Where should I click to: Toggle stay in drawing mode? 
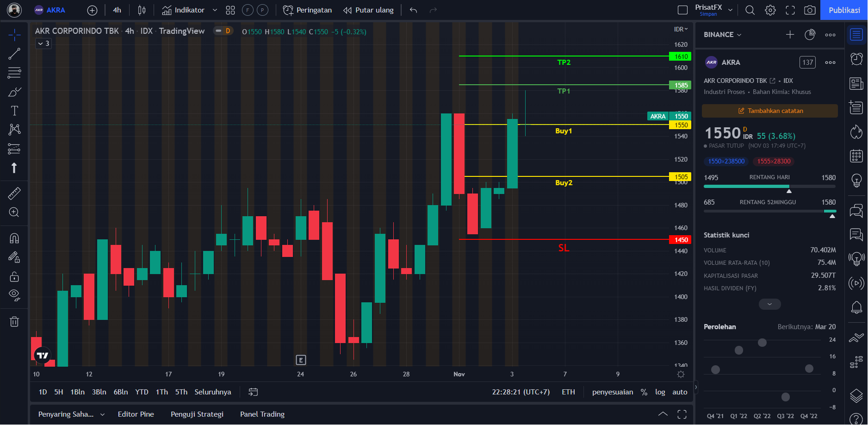(x=14, y=257)
